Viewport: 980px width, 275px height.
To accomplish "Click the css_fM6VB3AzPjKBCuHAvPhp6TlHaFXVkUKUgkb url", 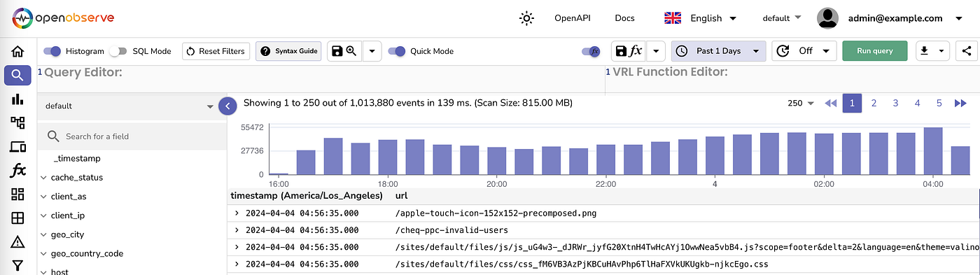I will [582, 264].
